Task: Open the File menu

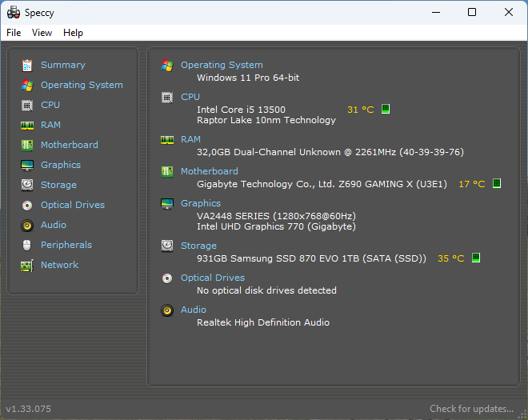Action: [x=14, y=33]
